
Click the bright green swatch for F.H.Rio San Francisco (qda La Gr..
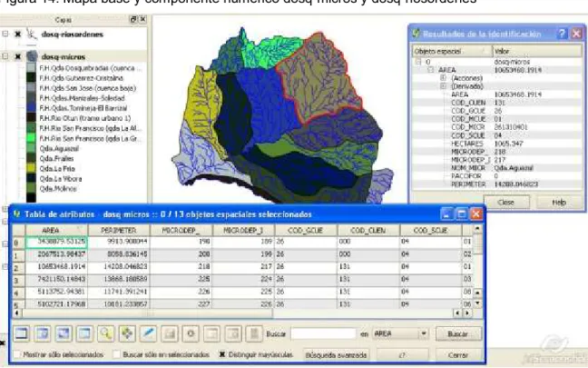tap(31, 138)
